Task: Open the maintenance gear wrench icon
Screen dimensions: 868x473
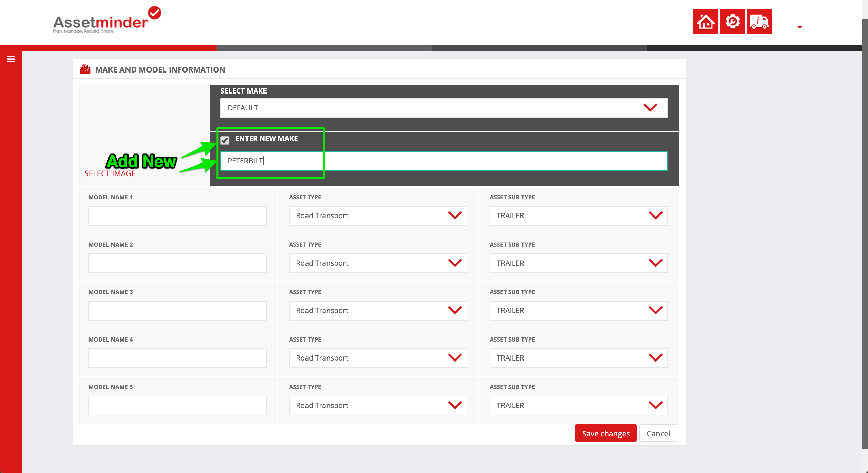Action: pyautogui.click(x=732, y=21)
